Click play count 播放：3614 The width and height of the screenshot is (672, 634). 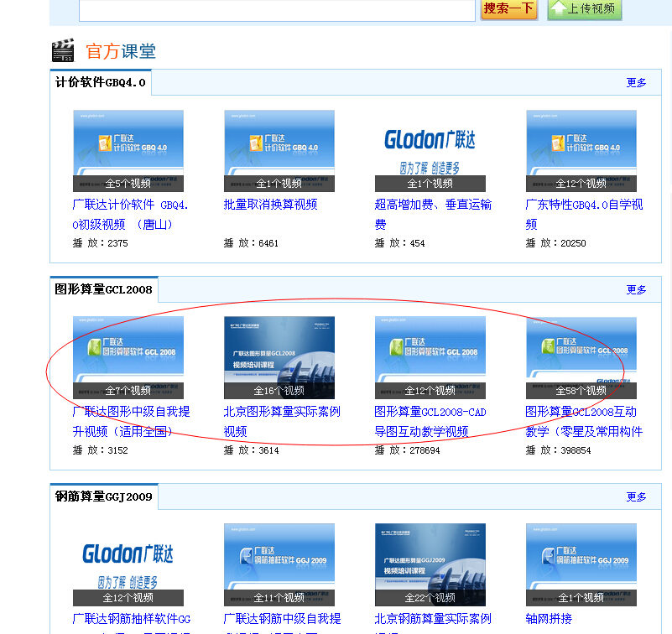pyautogui.click(x=251, y=450)
